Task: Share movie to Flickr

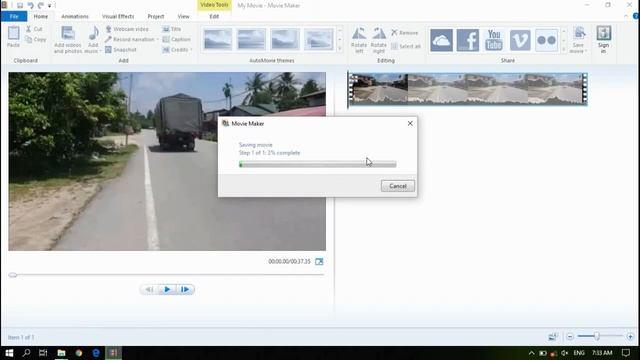Action: click(x=547, y=40)
